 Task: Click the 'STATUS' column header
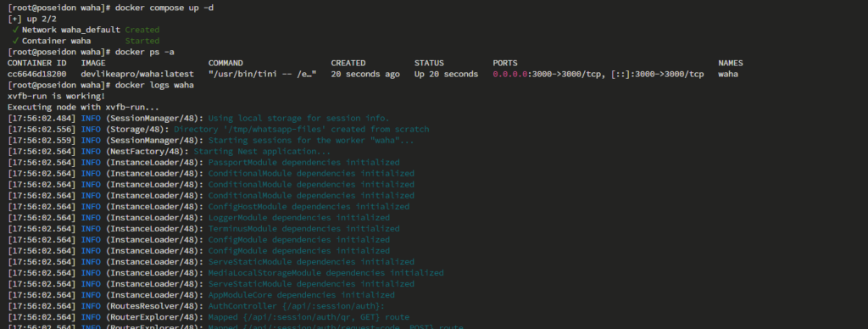[x=429, y=63]
